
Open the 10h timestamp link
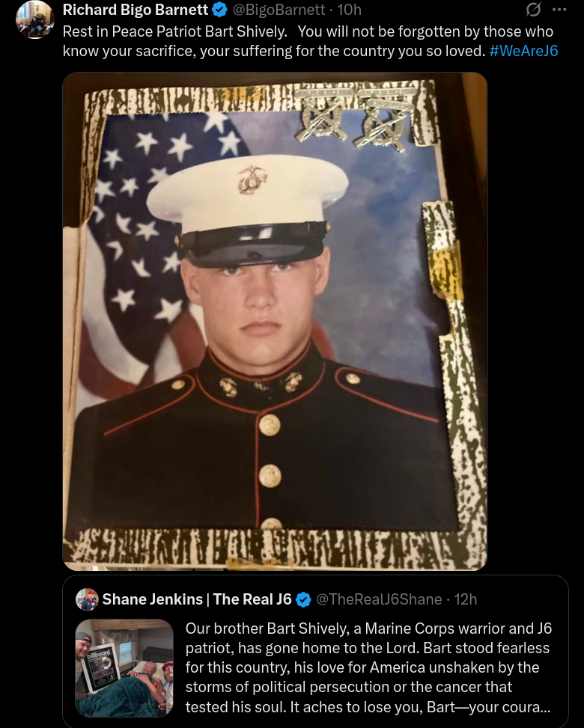pyautogui.click(x=349, y=9)
